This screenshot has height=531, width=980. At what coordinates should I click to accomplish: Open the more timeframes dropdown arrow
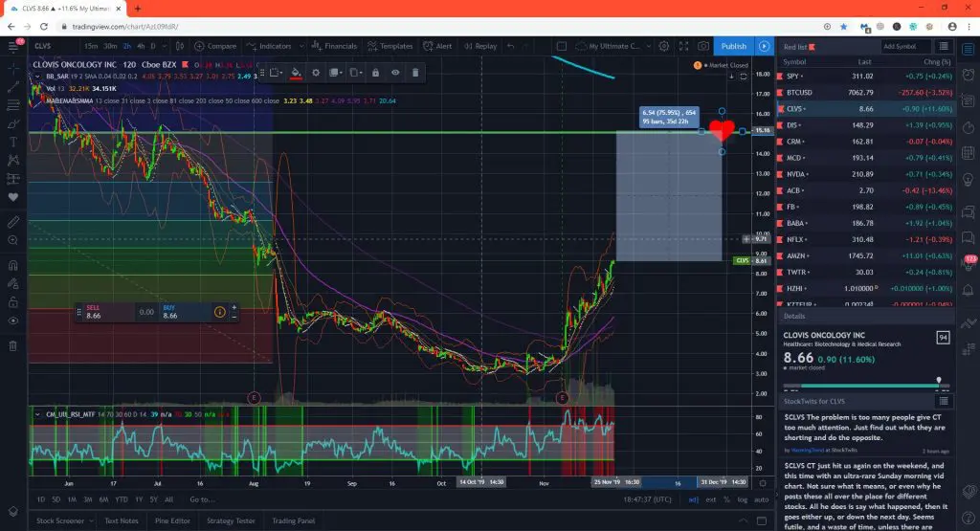165,46
